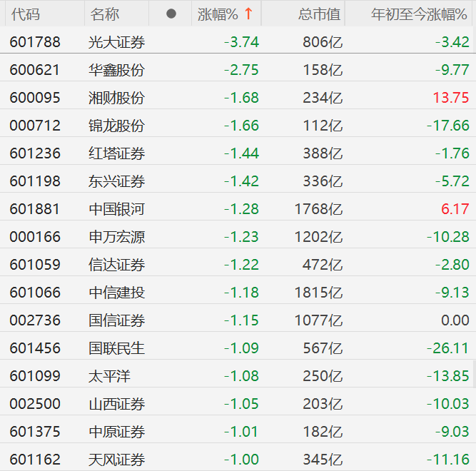
Task: Sort by 总市值 column header
Action: click(x=319, y=14)
